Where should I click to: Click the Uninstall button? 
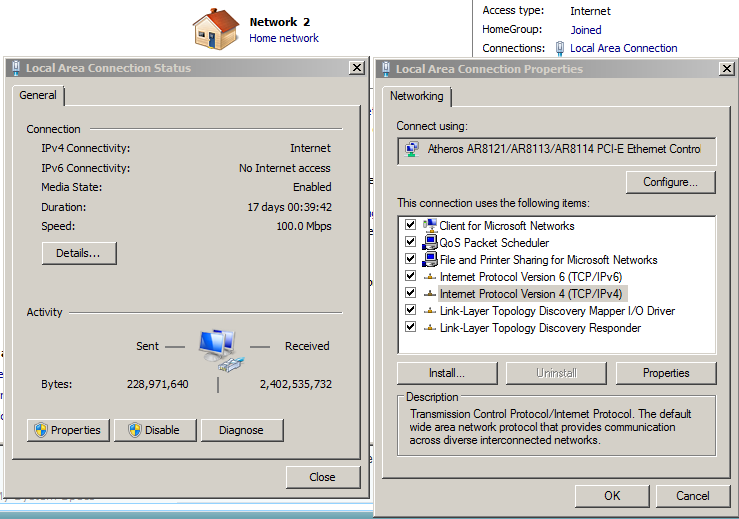pos(556,373)
